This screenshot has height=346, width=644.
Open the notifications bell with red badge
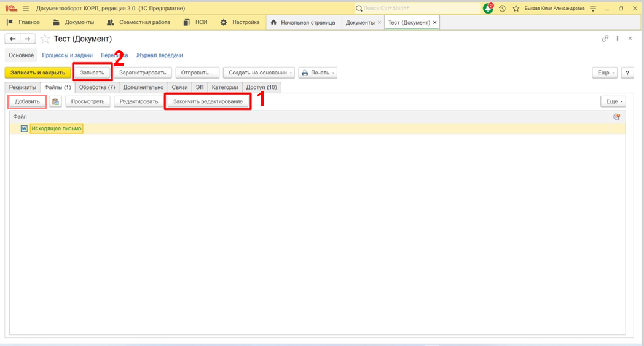489,8
